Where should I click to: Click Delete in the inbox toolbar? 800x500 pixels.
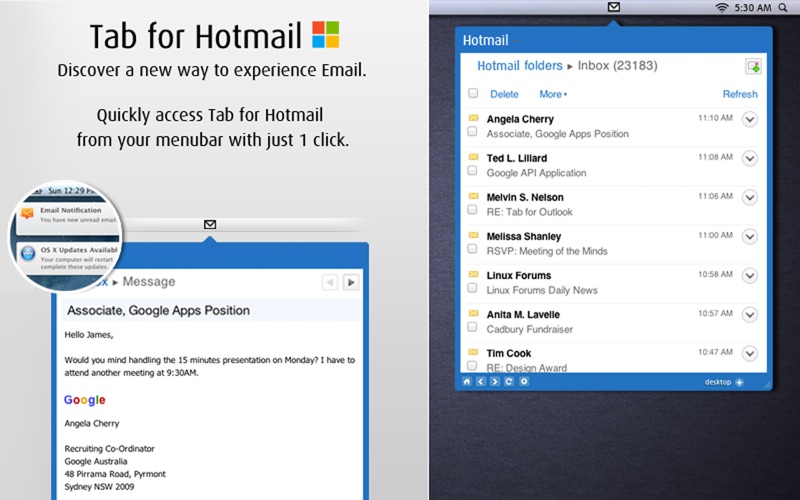pyautogui.click(x=504, y=94)
